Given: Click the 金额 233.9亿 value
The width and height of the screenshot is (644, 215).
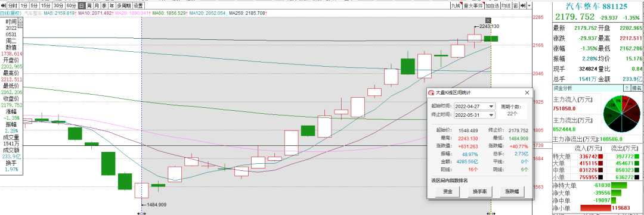Looking at the screenshot, I should [633, 79].
